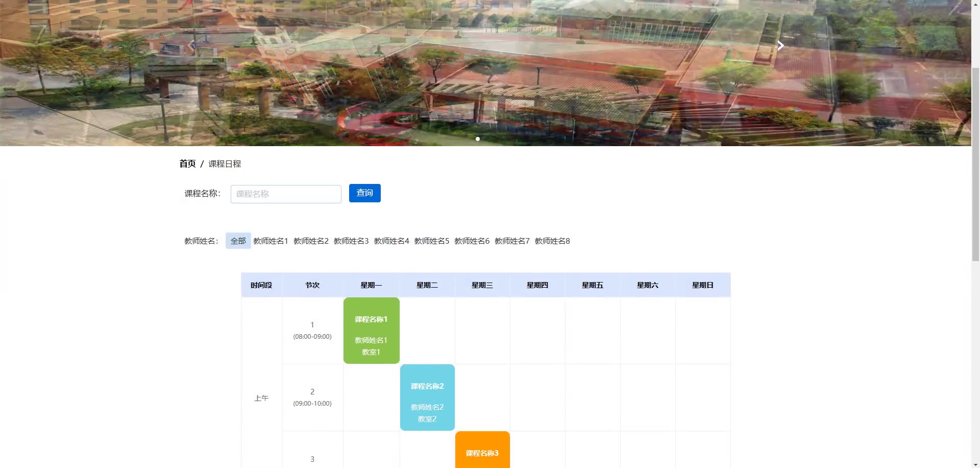The image size is (980, 468).
Task: Click the scrollbar down arrow
Action: (975, 464)
